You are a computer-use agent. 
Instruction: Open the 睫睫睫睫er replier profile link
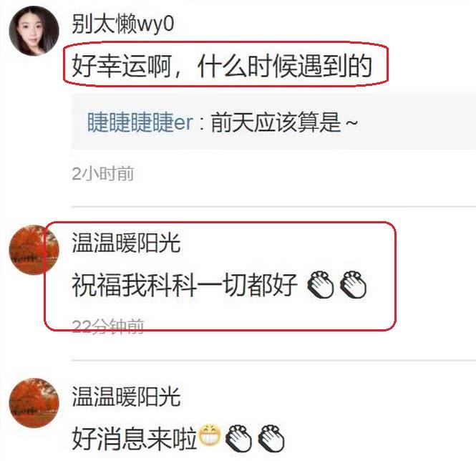(140, 122)
